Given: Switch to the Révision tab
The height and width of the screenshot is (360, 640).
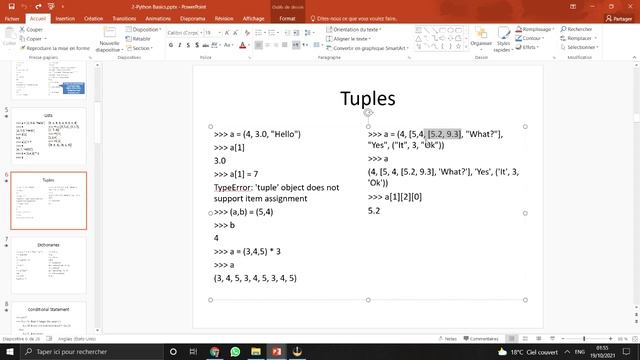Looking at the screenshot, I should (224, 18).
